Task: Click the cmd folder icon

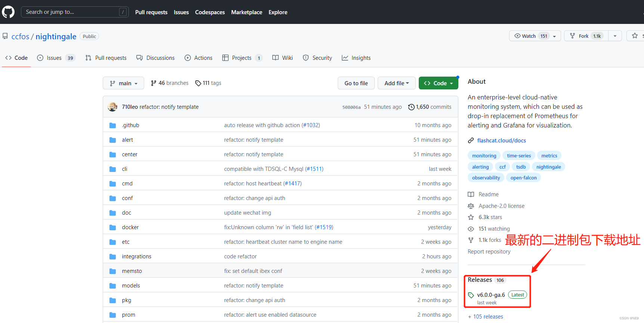Action: (x=112, y=184)
